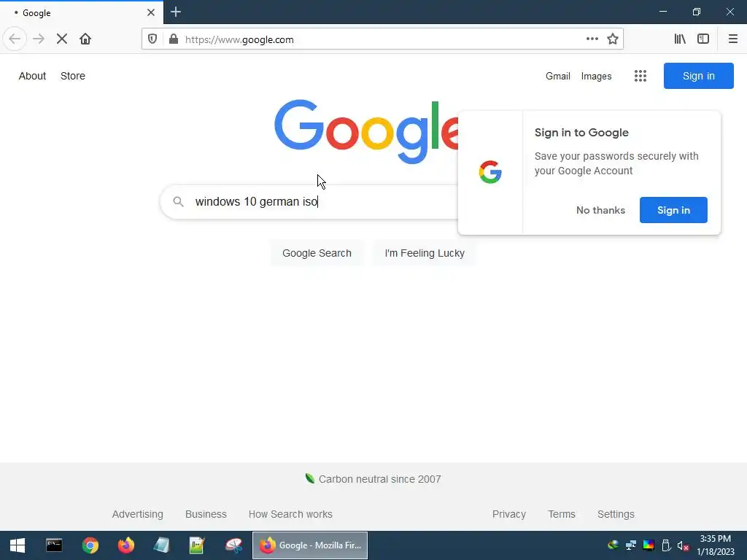Dismiss popup with No thanks
This screenshot has height=560, width=747.
coord(600,210)
